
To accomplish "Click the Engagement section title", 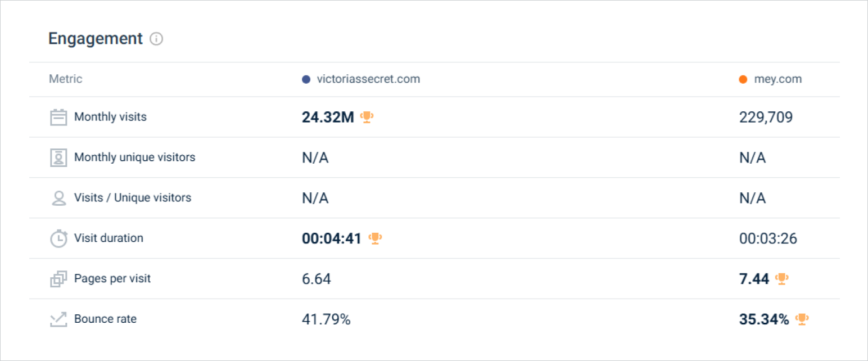I will [96, 39].
